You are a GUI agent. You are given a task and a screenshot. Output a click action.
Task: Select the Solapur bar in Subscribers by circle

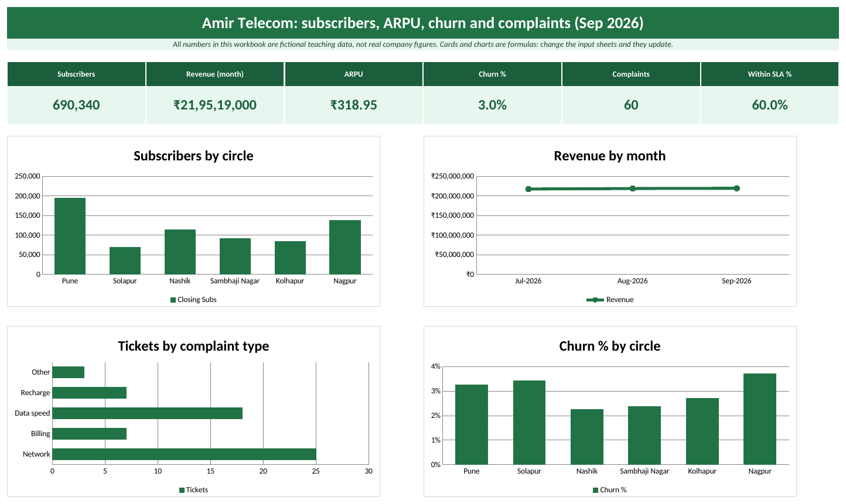click(x=125, y=260)
